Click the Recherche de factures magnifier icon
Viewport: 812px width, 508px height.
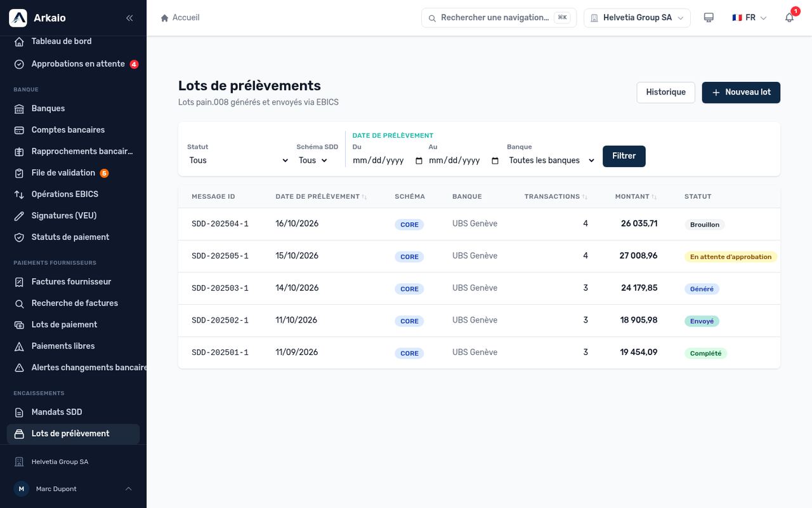coord(19,304)
